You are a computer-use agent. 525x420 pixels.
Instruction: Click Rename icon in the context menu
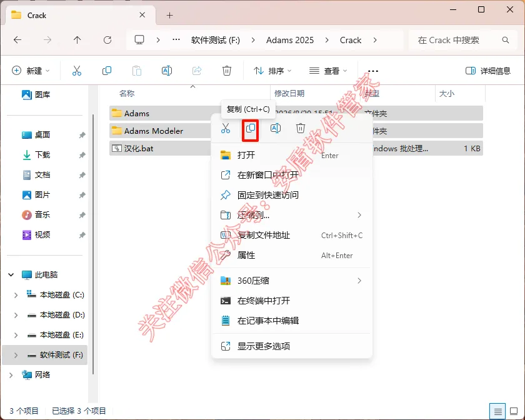click(x=276, y=128)
